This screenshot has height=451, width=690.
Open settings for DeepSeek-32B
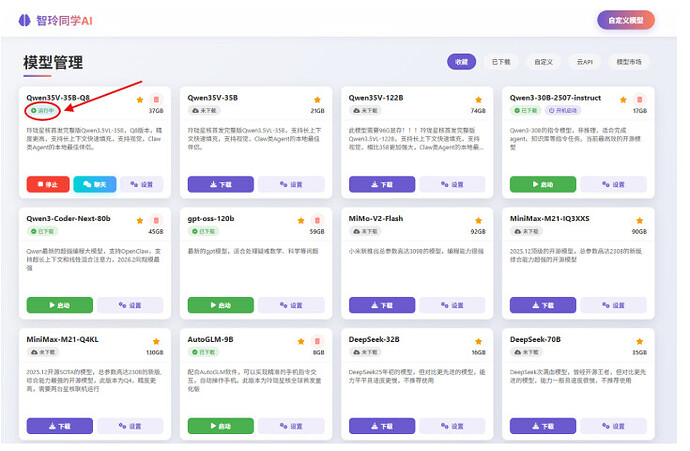pos(452,426)
